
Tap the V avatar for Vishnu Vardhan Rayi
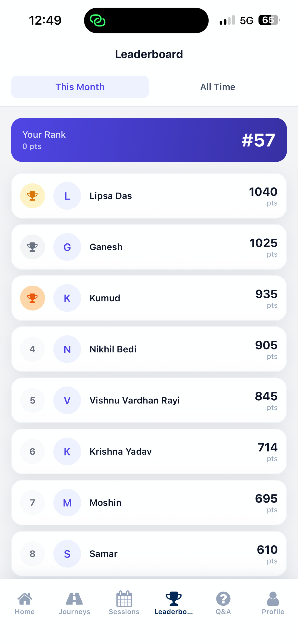coord(67,400)
